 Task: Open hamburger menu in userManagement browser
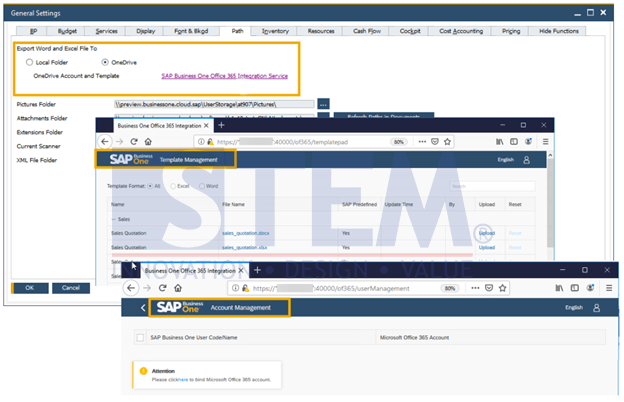pos(609,288)
